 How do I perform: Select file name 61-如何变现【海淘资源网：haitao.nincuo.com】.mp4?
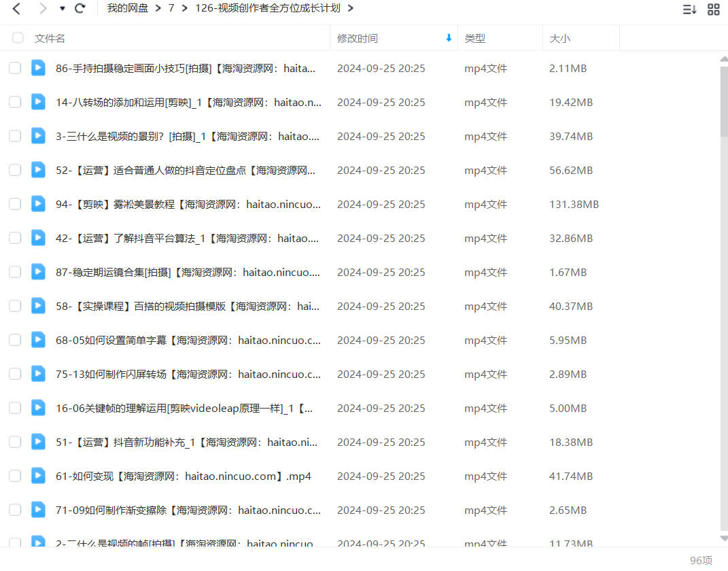click(184, 477)
